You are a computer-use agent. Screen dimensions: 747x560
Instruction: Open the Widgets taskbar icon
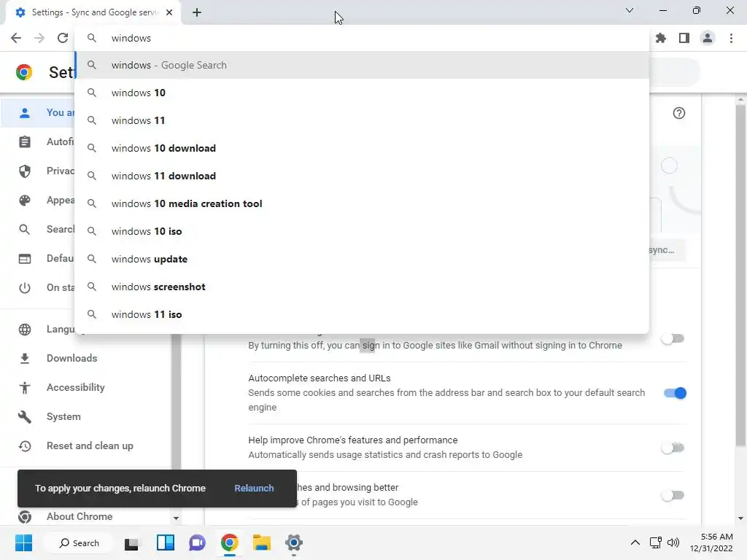(166, 542)
